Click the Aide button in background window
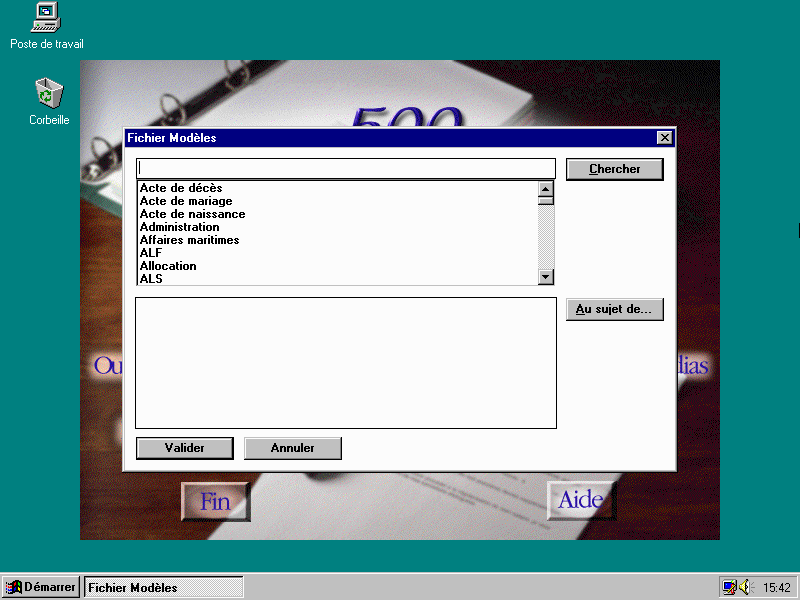The width and height of the screenshot is (800, 600). (x=581, y=500)
